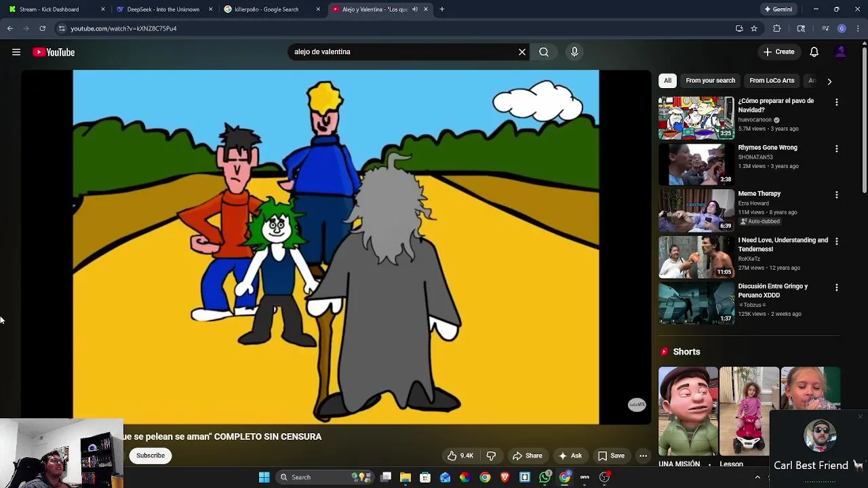This screenshot has height=488, width=868.
Task: Install the app from address bar icon
Action: point(739,28)
